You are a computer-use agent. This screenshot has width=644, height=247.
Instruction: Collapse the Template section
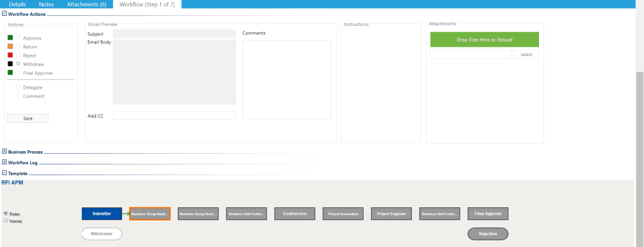(x=4, y=173)
